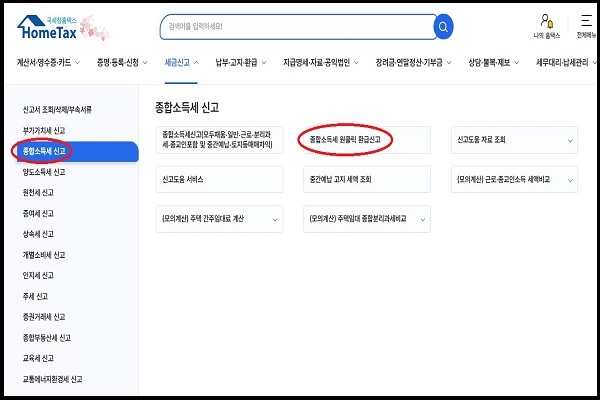The height and width of the screenshot is (400, 600).
Task: Open 세무대리·납세관리 menu
Action: [x=562, y=62]
